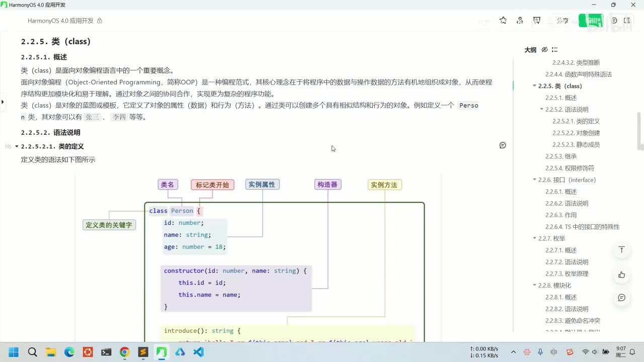
Task: Jump to 2.2.5.3. 继承 in the outline
Action: [x=561, y=156]
